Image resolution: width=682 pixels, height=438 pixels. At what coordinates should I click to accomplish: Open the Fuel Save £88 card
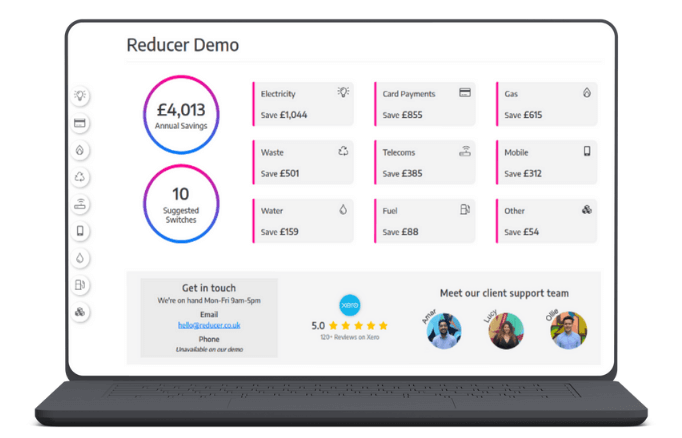(x=425, y=221)
